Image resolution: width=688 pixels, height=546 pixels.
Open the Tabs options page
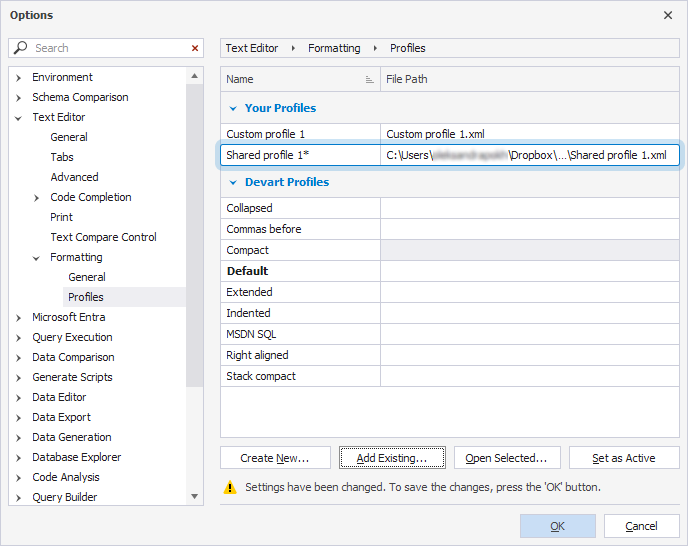coord(62,157)
